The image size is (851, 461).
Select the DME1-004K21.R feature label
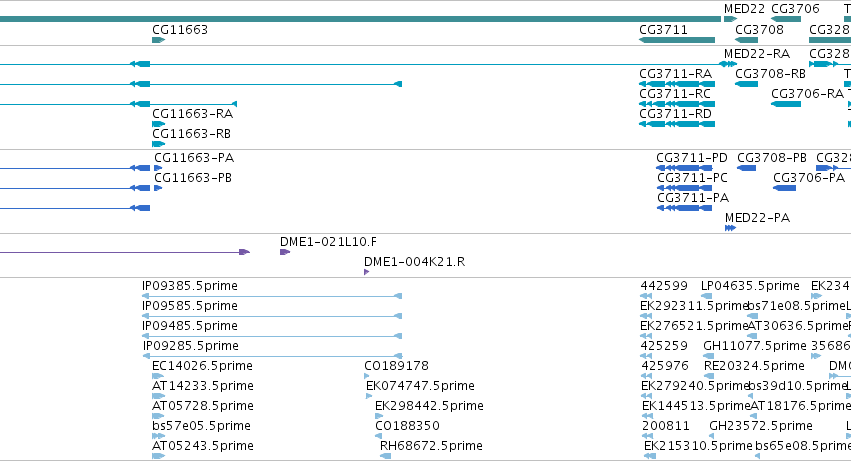tap(414, 262)
